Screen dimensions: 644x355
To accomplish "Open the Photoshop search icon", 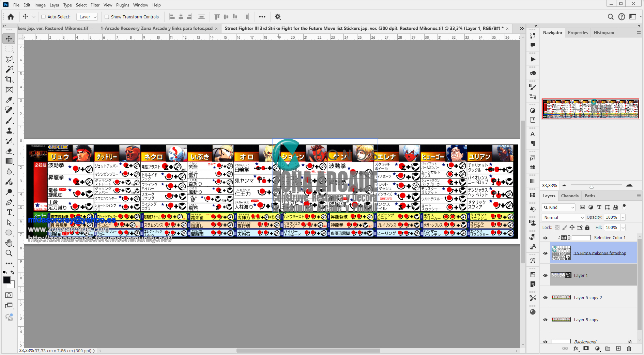I will pyautogui.click(x=611, y=17).
